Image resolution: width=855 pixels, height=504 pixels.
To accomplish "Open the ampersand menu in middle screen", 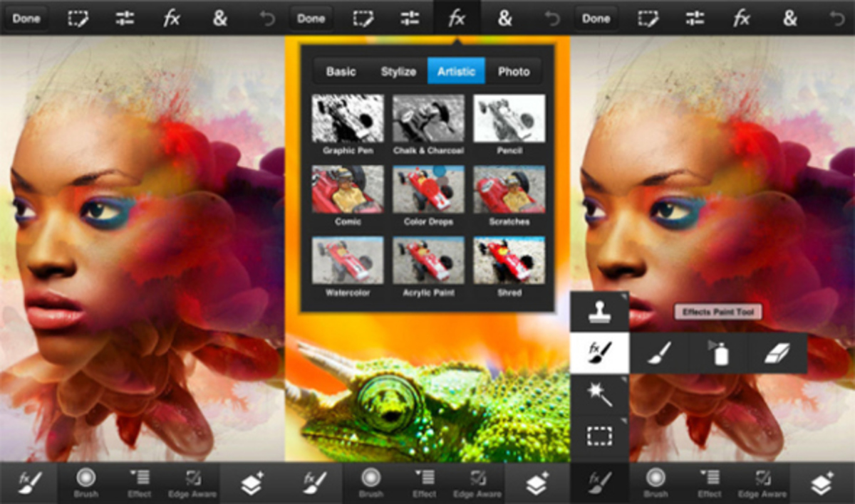I will pyautogui.click(x=504, y=19).
